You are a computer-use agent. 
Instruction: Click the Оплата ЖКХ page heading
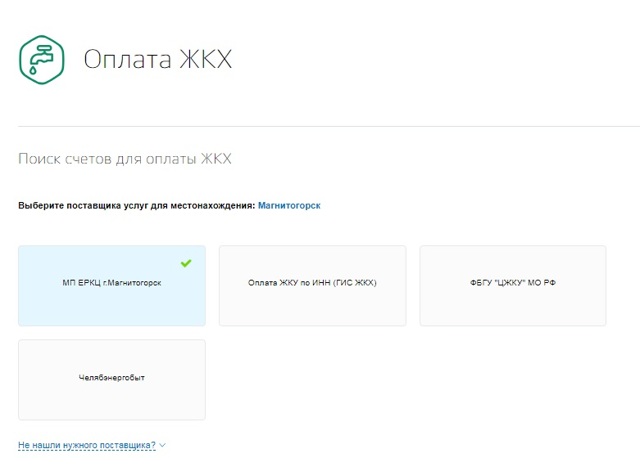tap(158, 59)
